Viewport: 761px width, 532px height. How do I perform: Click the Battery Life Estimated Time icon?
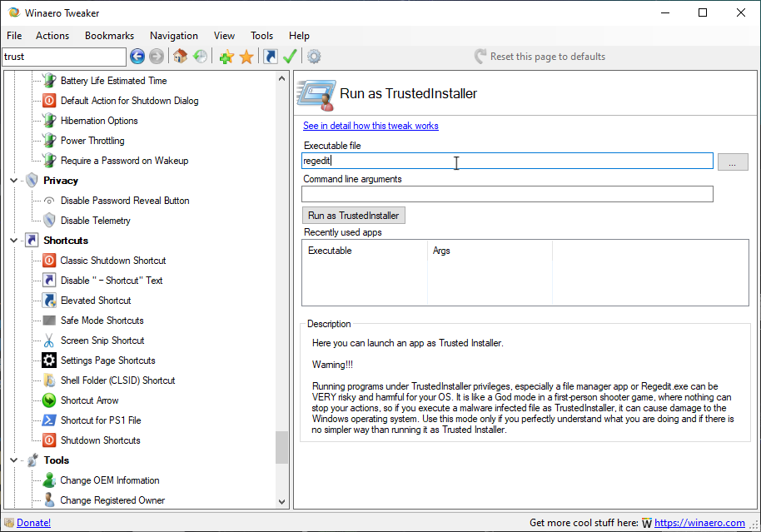[49, 81]
